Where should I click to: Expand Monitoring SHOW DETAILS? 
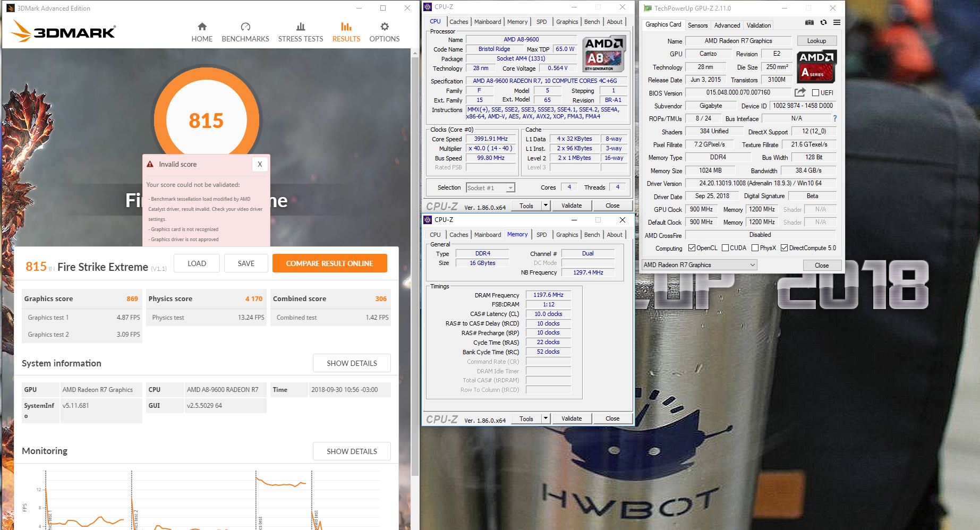coord(352,451)
